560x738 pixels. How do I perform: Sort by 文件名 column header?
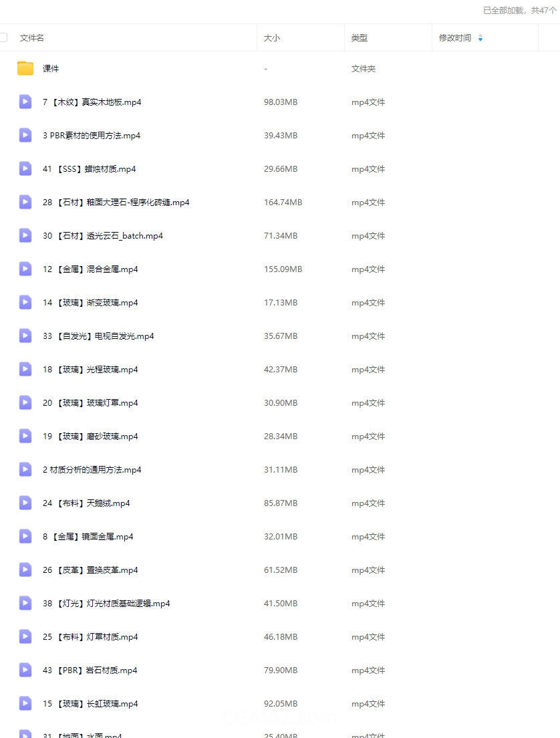pyautogui.click(x=32, y=37)
